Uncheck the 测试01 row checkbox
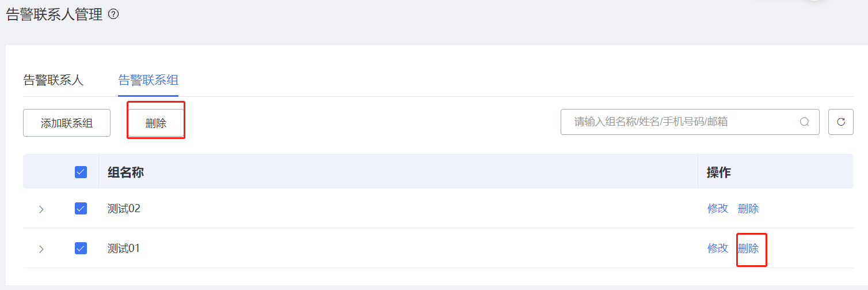868x290 pixels. click(81, 248)
